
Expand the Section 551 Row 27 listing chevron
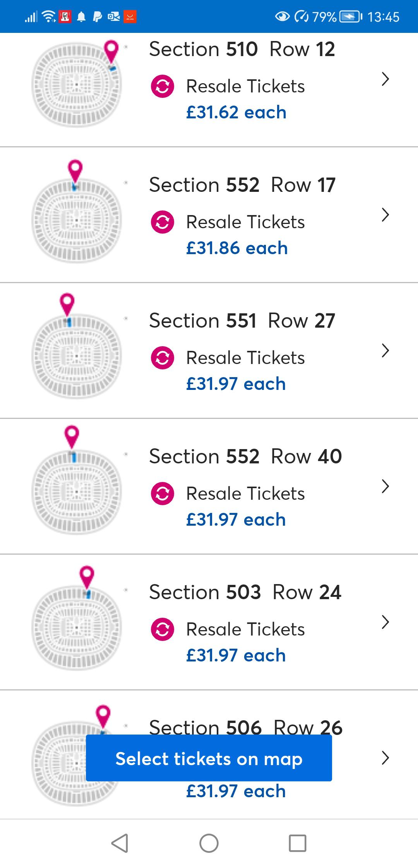pos(385,350)
